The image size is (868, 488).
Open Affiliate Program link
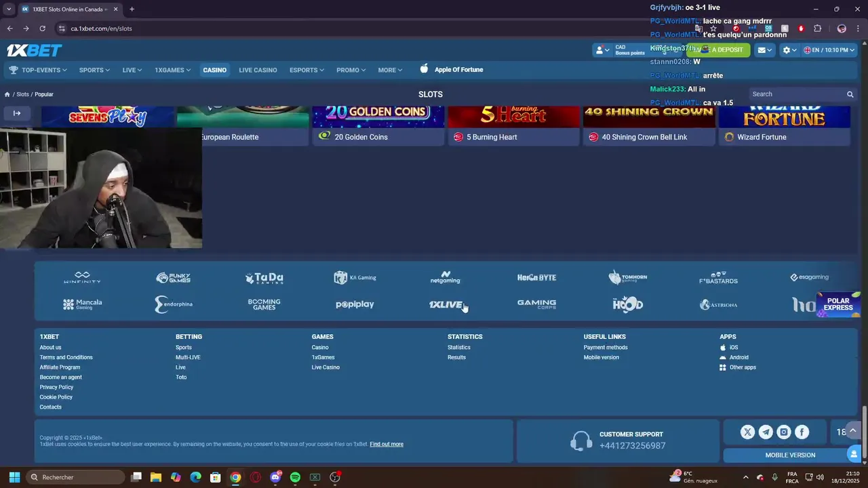click(60, 367)
